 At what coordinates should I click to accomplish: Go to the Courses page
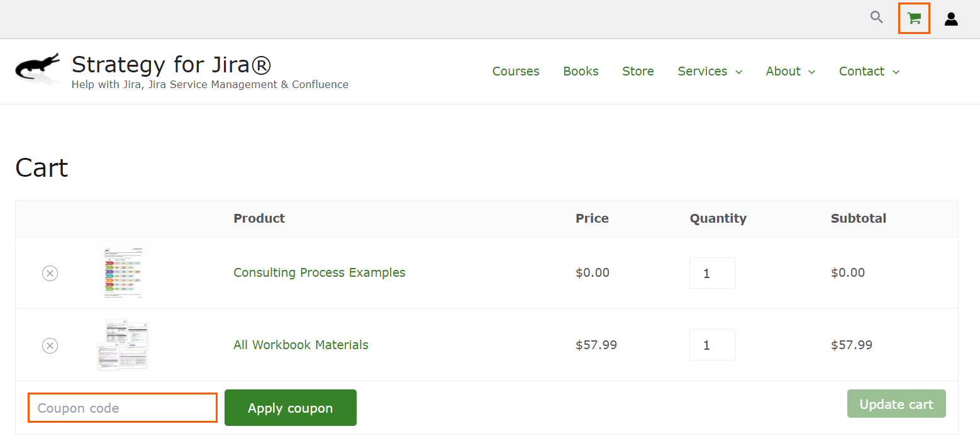[516, 72]
